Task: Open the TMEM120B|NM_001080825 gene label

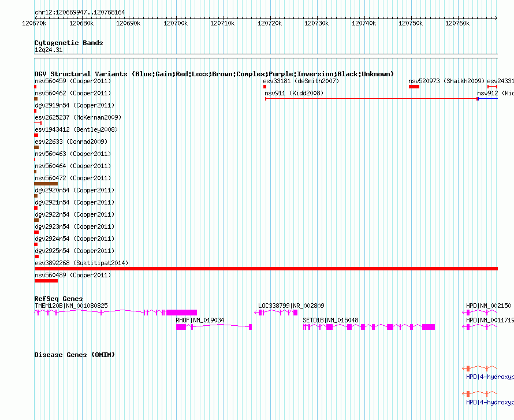Action: pos(71,306)
